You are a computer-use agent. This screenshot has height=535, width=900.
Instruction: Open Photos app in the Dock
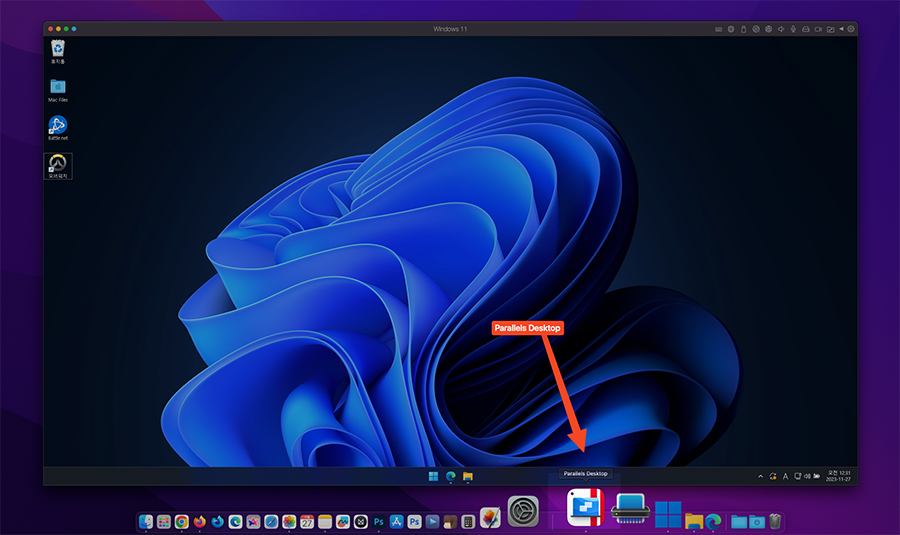coord(289,521)
